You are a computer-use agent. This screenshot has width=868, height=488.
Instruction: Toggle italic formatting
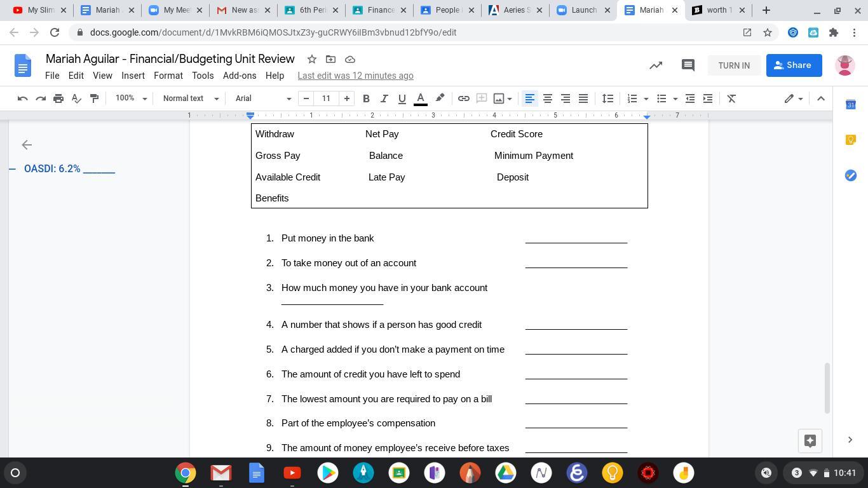pyautogui.click(x=384, y=98)
